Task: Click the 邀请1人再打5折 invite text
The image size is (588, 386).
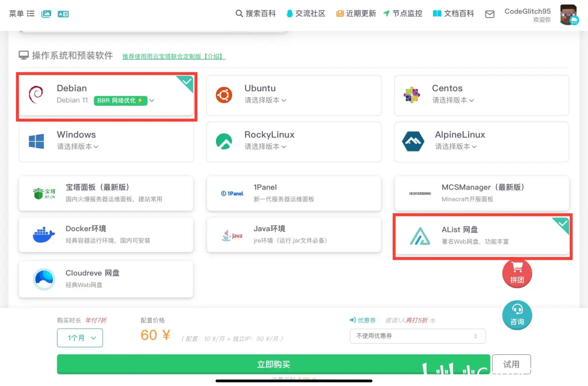Action: 406,320
